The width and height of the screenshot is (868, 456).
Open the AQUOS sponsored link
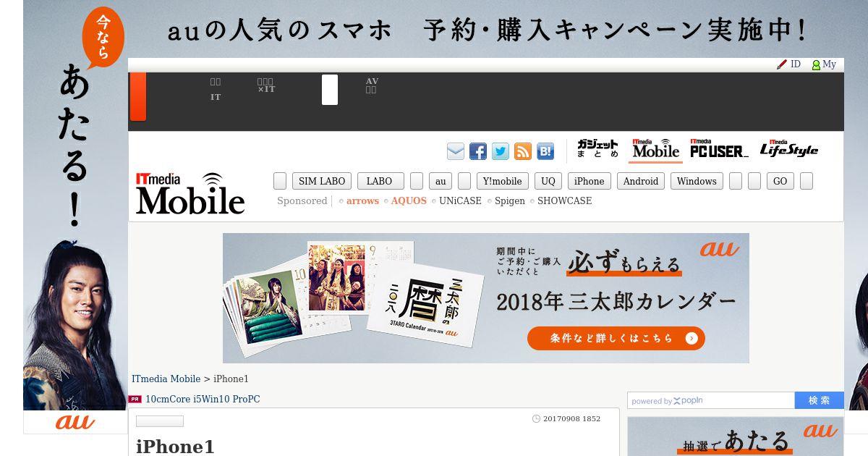coord(409,200)
